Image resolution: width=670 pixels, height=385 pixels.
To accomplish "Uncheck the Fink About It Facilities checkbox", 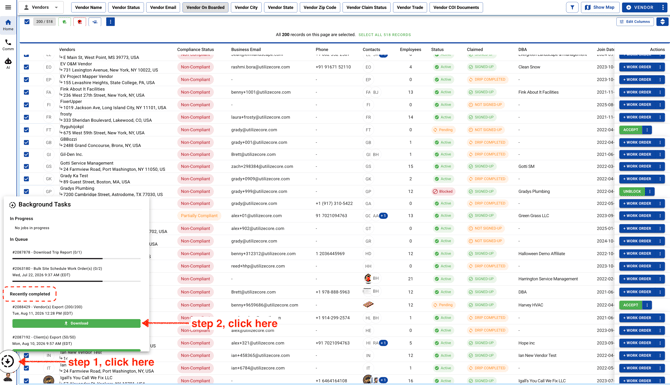I will pyautogui.click(x=26, y=92).
